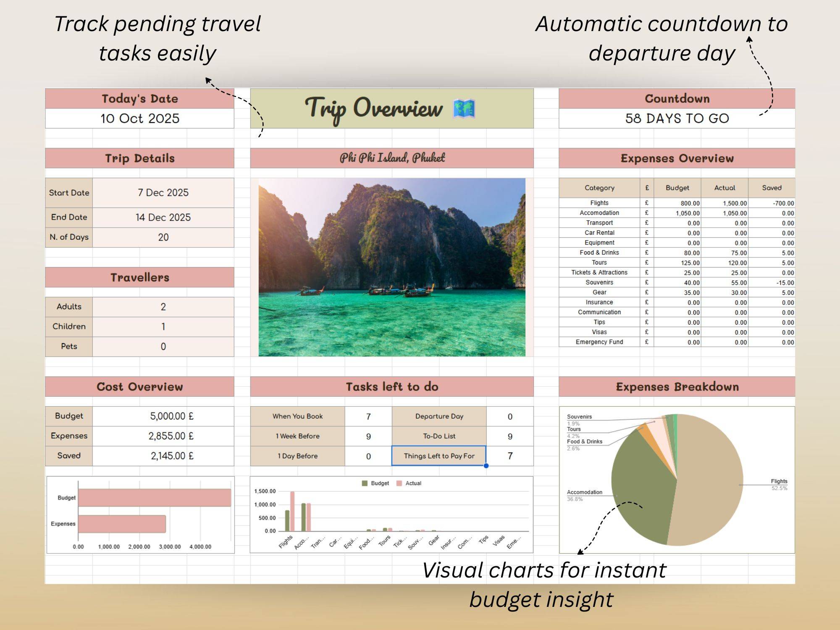This screenshot has width=840, height=630.
Task: Select the End Date value cell
Action: (x=163, y=218)
